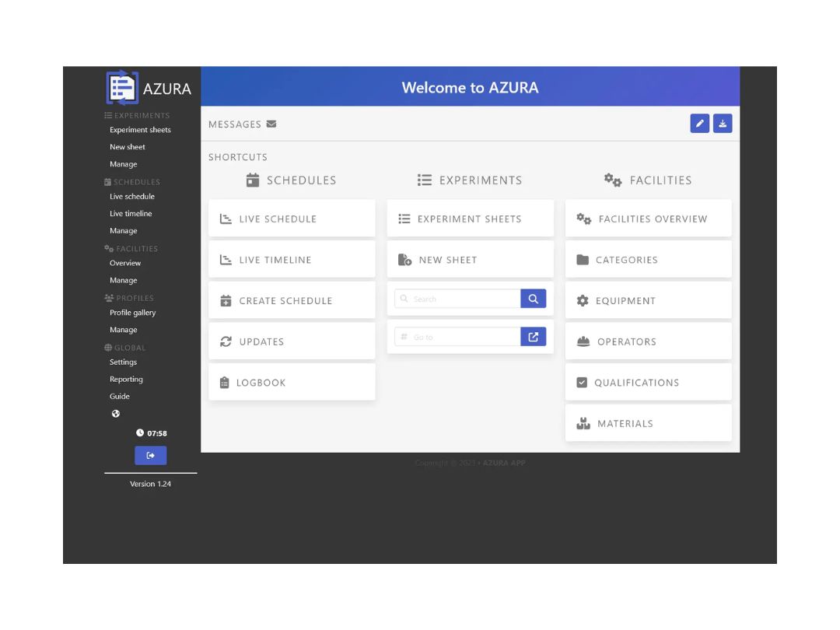This screenshot has height=630, width=840.
Task: Open Reporting in sidebar
Action: (127, 380)
